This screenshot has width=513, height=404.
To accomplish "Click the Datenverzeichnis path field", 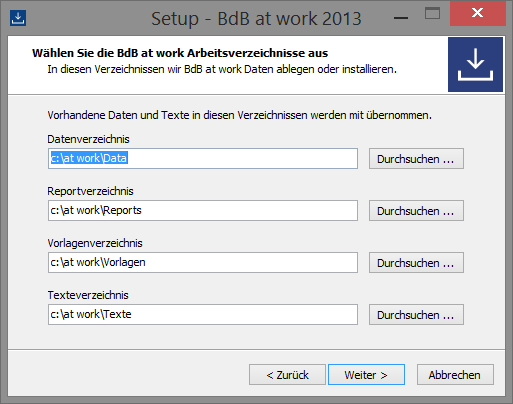I will pyautogui.click(x=203, y=158).
